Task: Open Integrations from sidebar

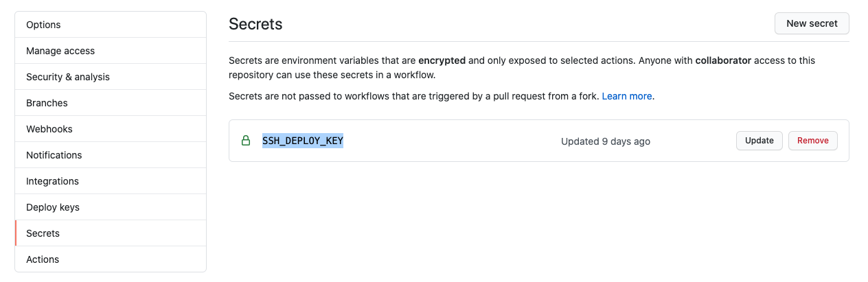Action: [x=52, y=181]
